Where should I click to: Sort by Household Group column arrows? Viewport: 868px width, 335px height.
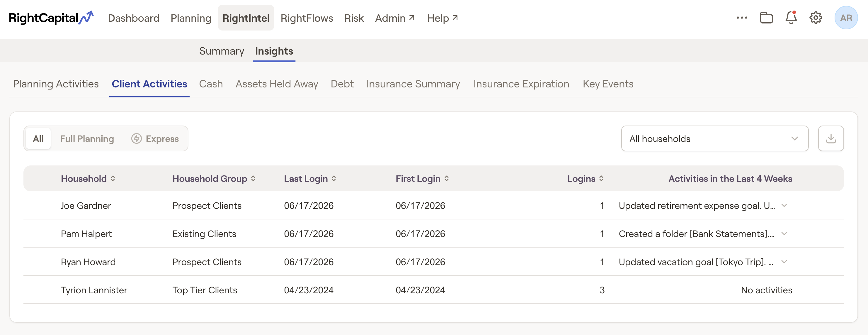(x=253, y=178)
